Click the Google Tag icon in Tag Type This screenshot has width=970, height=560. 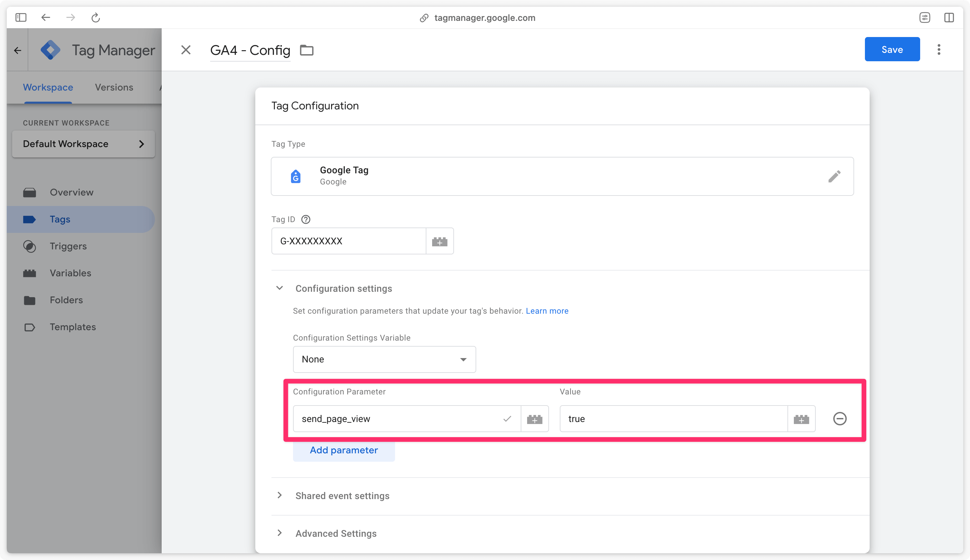(296, 175)
